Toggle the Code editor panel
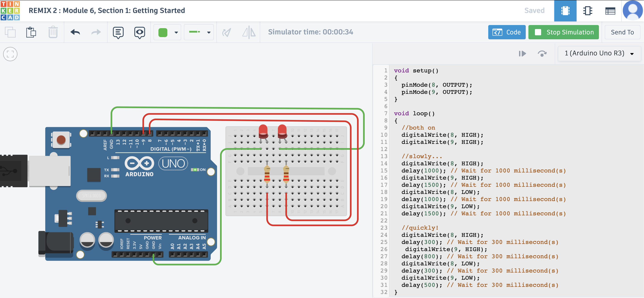Image resolution: width=644 pixels, height=298 pixels. click(507, 32)
